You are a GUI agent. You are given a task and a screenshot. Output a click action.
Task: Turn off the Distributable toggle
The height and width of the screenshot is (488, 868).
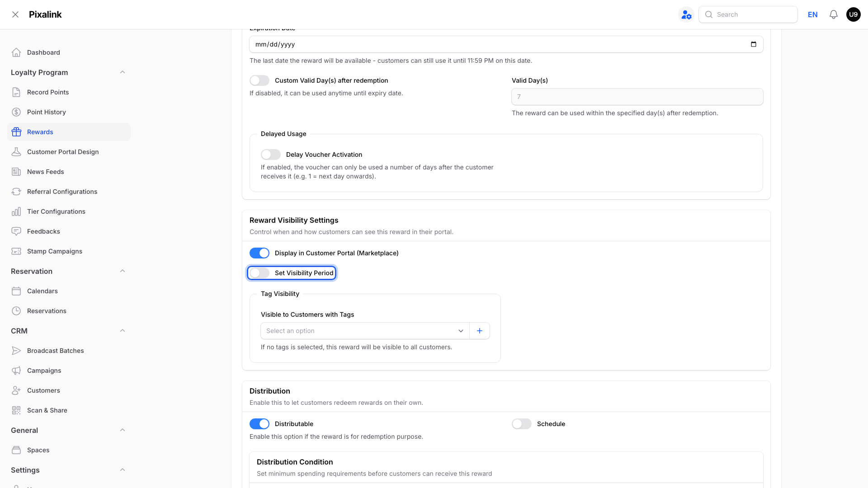(x=259, y=424)
